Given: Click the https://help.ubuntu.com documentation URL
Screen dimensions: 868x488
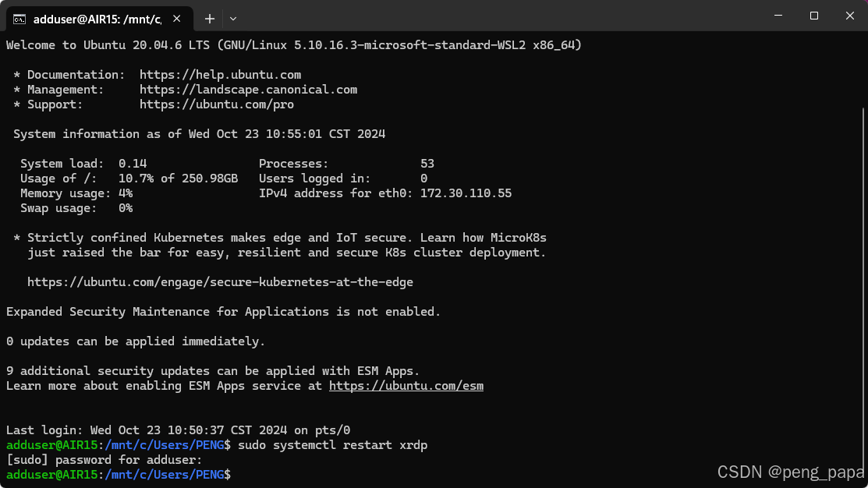Looking at the screenshot, I should point(221,75).
